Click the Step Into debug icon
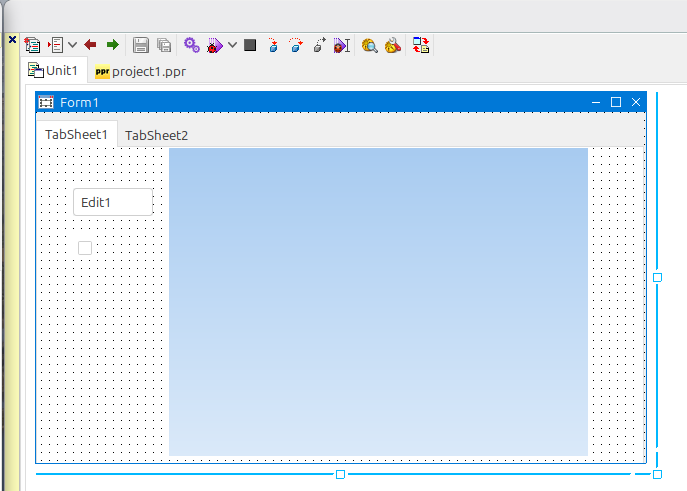Image resolution: width=687 pixels, height=491 pixels. [x=272, y=45]
